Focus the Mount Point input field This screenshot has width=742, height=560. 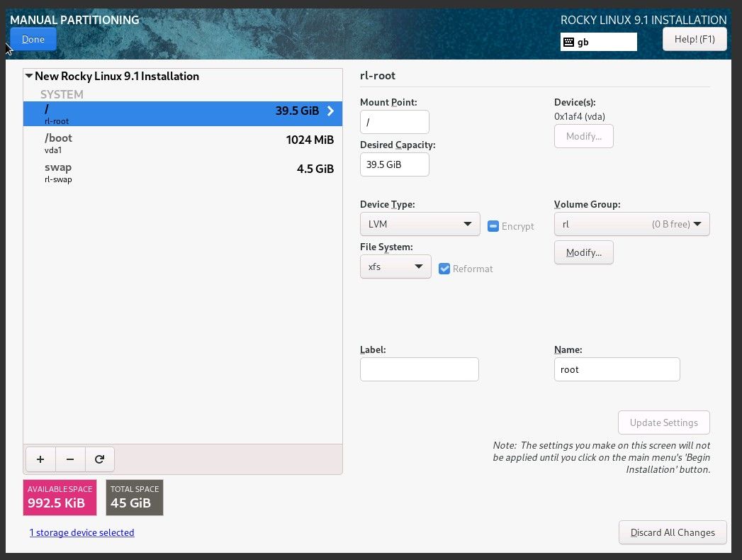click(x=395, y=122)
